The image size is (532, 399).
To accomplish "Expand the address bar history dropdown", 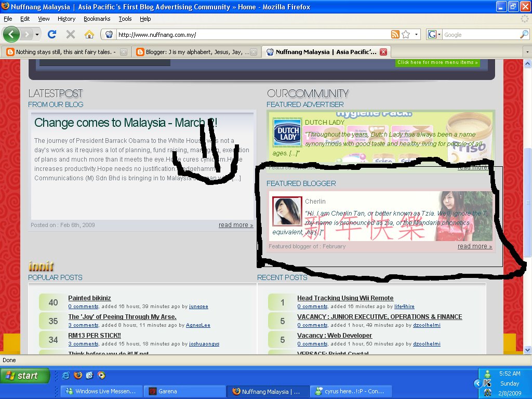I will (x=416, y=34).
